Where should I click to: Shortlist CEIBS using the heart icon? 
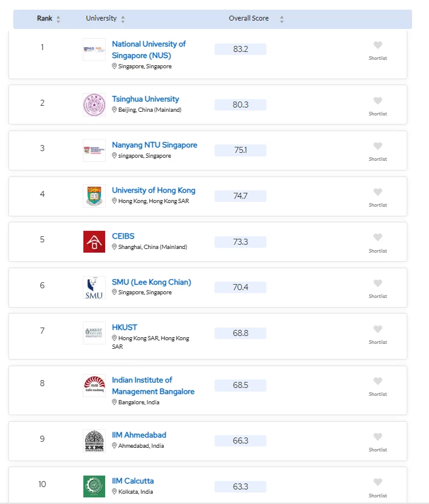(378, 237)
